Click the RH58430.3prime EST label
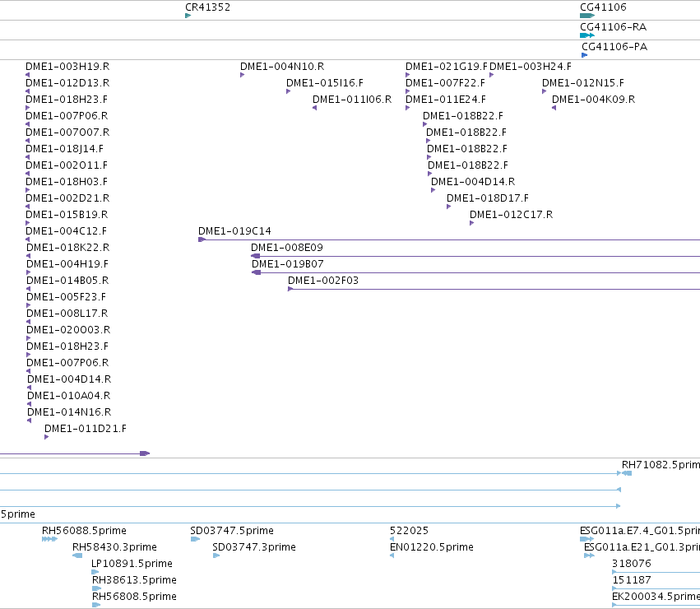 tap(114, 547)
